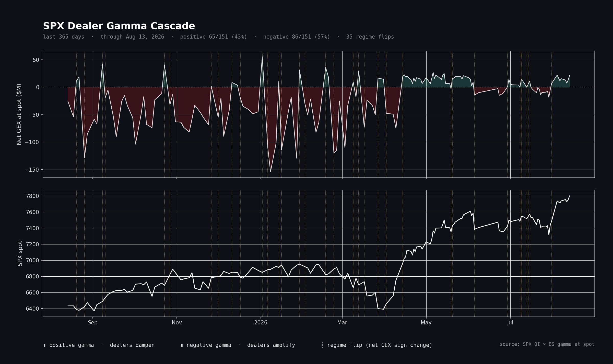
Task: Click the negative gamma legend swatch
Action: [x=182, y=346]
